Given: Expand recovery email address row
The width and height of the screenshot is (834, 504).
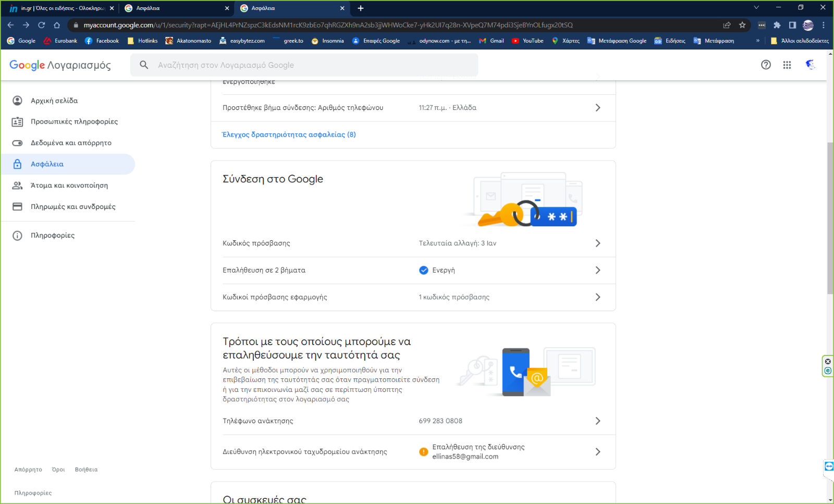Looking at the screenshot, I should pyautogui.click(x=413, y=452).
